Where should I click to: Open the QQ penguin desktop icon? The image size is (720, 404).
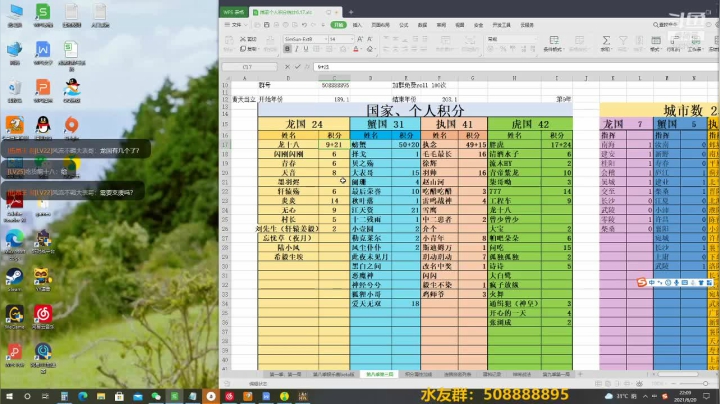coord(43,128)
